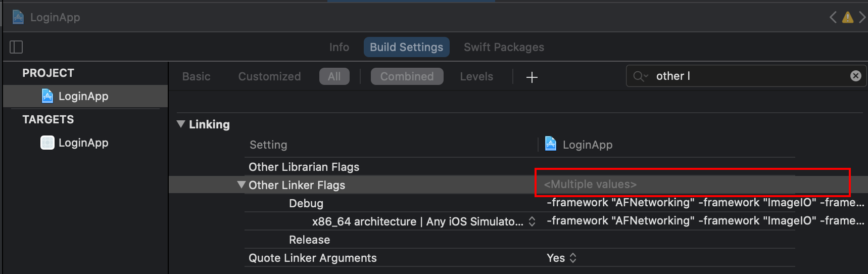Show All build settings
868x274 pixels.
(x=334, y=76)
